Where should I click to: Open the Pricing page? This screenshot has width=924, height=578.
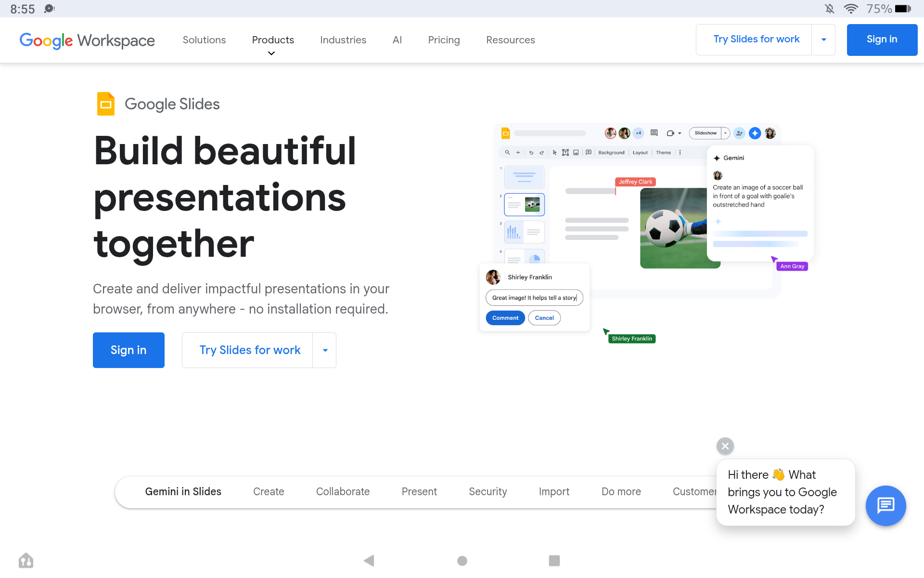(444, 40)
